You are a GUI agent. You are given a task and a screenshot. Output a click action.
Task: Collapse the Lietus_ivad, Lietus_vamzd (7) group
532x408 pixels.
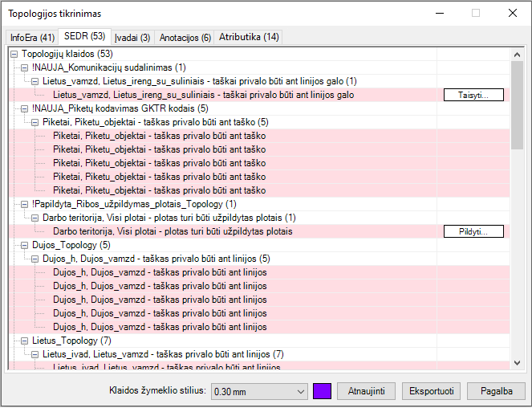[35, 354]
